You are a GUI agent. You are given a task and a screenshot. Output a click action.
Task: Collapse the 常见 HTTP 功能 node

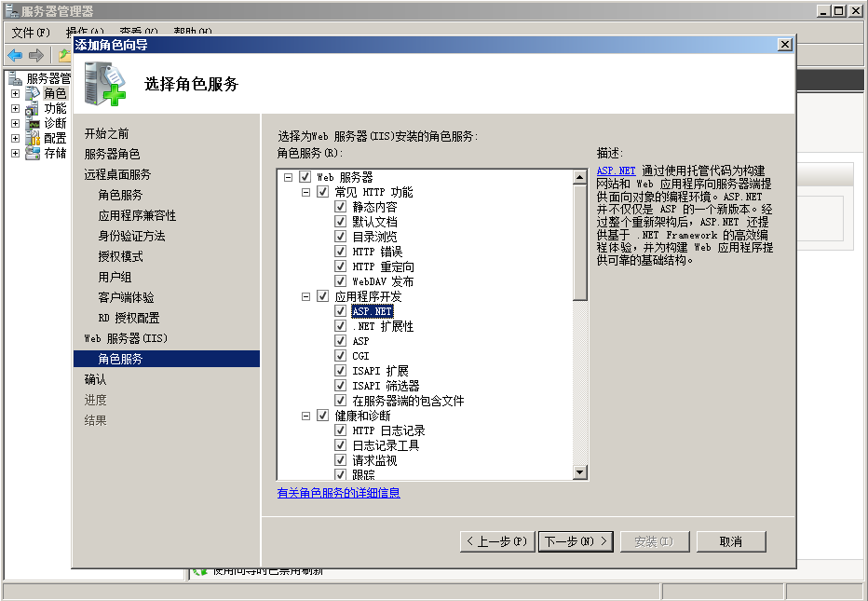[x=305, y=192]
